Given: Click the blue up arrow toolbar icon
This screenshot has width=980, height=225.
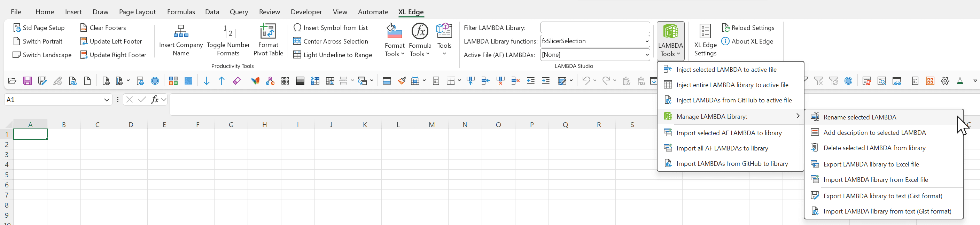Looking at the screenshot, I should point(221,81).
